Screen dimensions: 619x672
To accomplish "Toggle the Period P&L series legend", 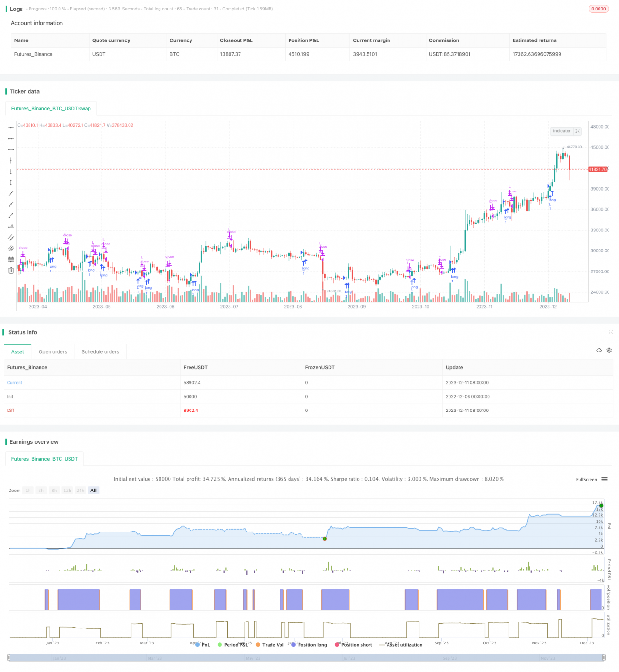I will pyautogui.click(x=233, y=645).
